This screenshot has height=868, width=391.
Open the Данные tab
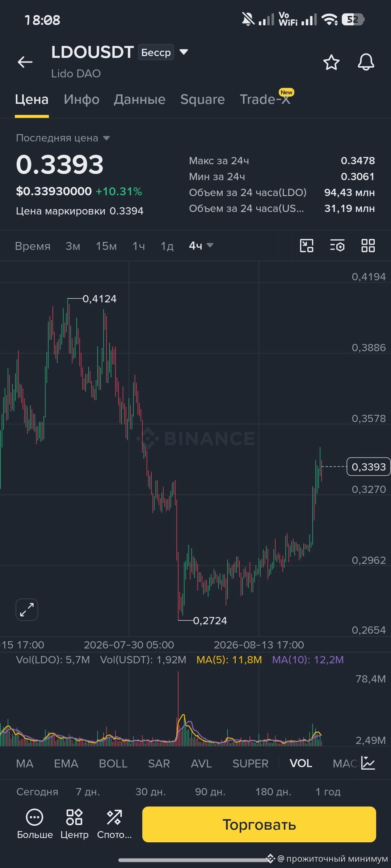[x=140, y=99]
